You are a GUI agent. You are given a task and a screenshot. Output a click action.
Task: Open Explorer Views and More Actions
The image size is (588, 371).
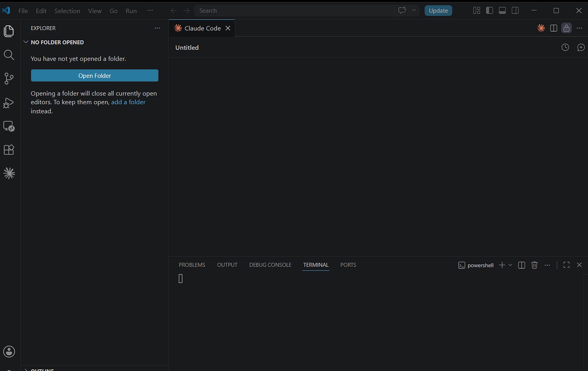[x=157, y=28]
